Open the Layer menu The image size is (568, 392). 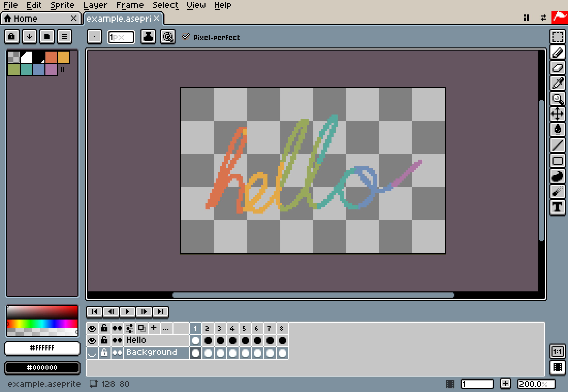[95, 5]
